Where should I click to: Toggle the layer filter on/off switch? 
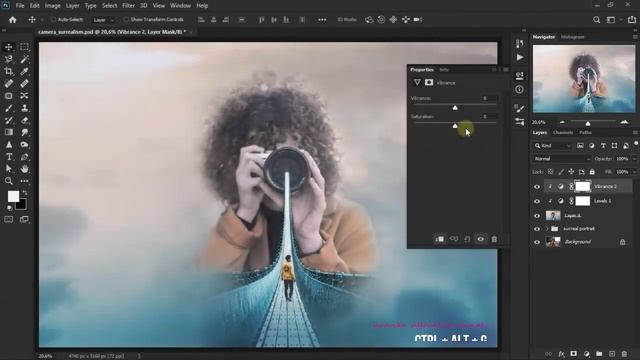(636, 144)
